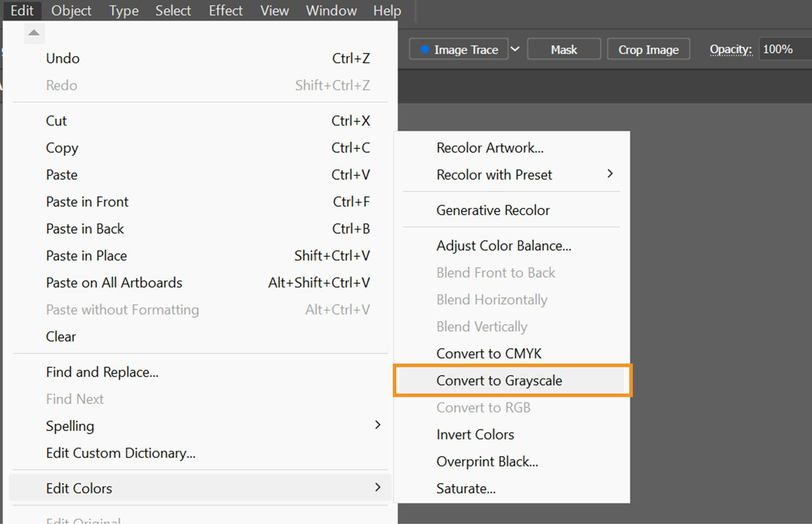Choose Convert to Grayscale
This screenshot has width=812, height=524.
pos(499,380)
